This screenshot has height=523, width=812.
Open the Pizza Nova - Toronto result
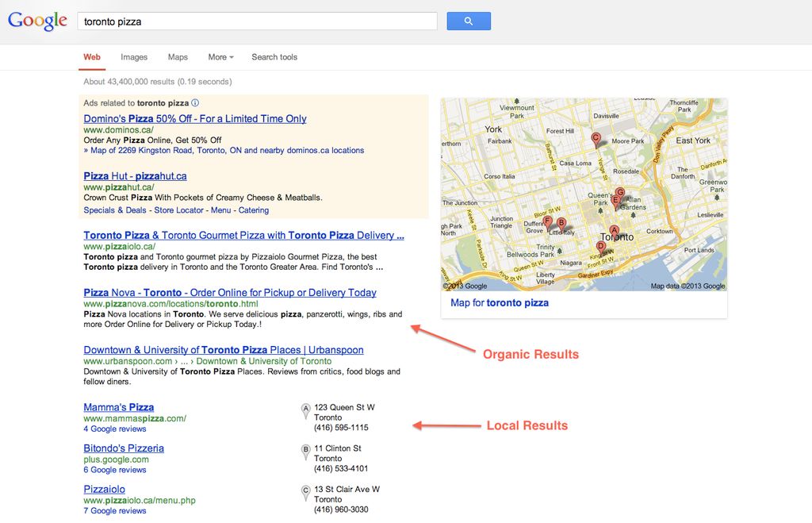[230, 293]
